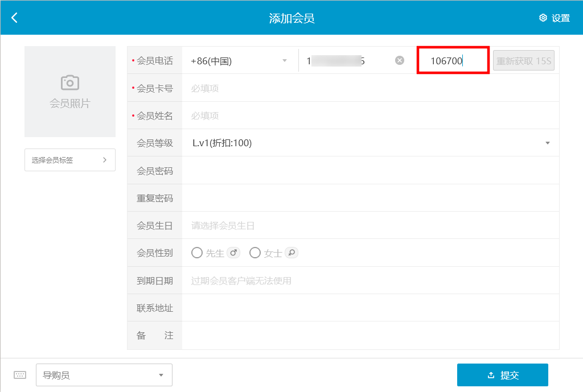Screen dimensions: 583x392
Task: Open the 会员生日 date picker field
Action: [x=370, y=225]
